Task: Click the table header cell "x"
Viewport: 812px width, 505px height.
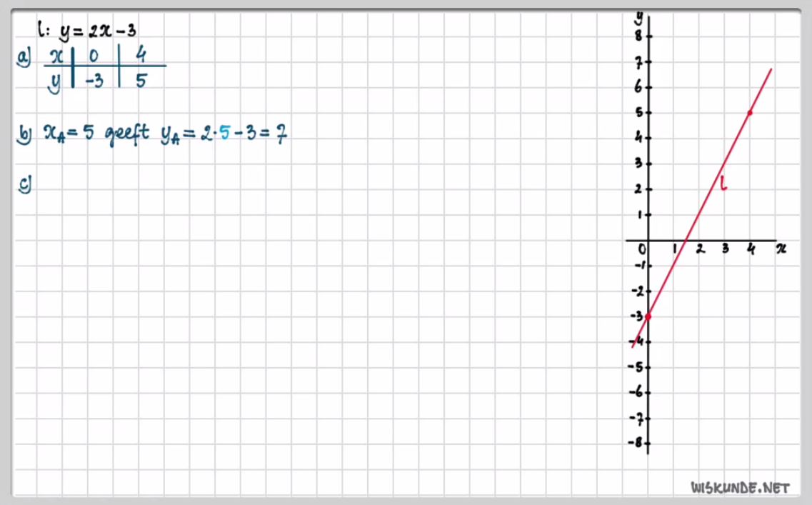Action: coord(56,56)
